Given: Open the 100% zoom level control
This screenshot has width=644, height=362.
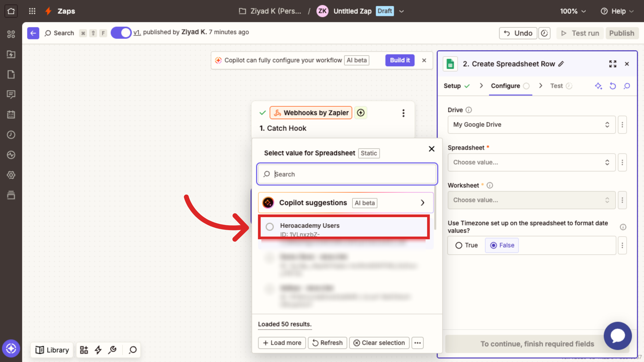Looking at the screenshot, I should (573, 11).
